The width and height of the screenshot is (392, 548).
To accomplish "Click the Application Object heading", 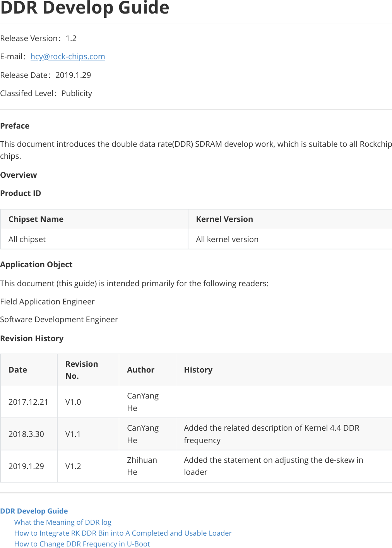I will coord(36,265).
